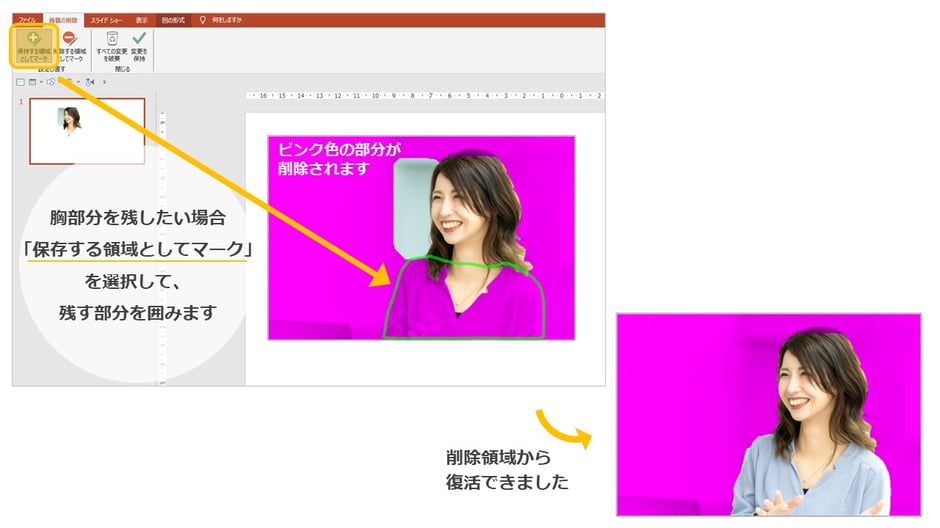Select slide 1 thumbnail in the slide panel
Image resolution: width=940 pixels, height=528 pixels.
point(87,131)
